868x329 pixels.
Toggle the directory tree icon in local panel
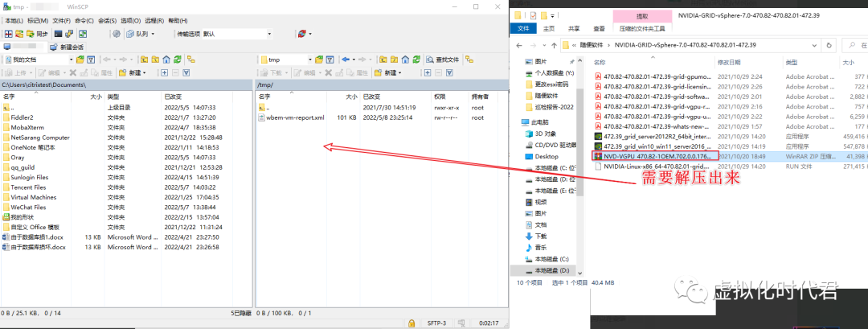pos(191,60)
